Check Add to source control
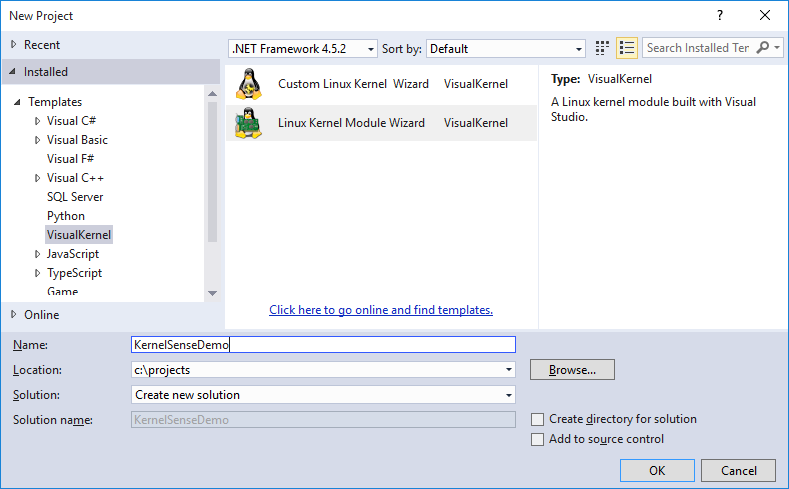Image resolution: width=789 pixels, height=489 pixels. pos(537,439)
